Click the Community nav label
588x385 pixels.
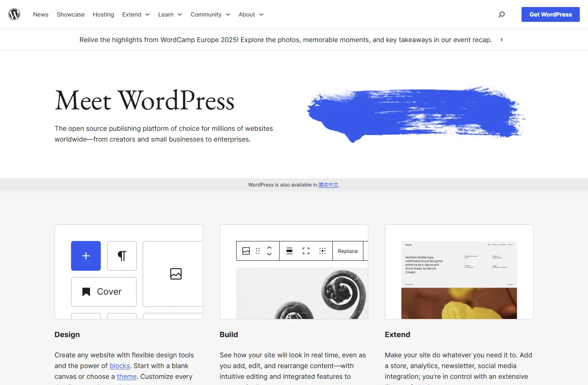[x=206, y=14]
